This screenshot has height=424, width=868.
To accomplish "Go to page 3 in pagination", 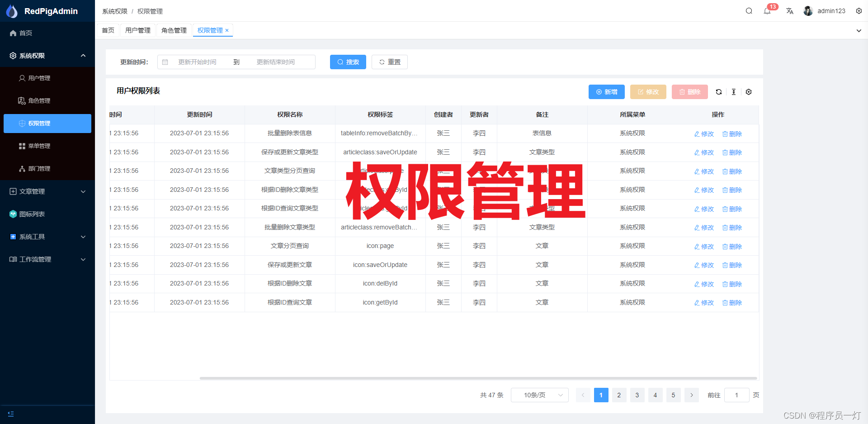I will (x=637, y=395).
